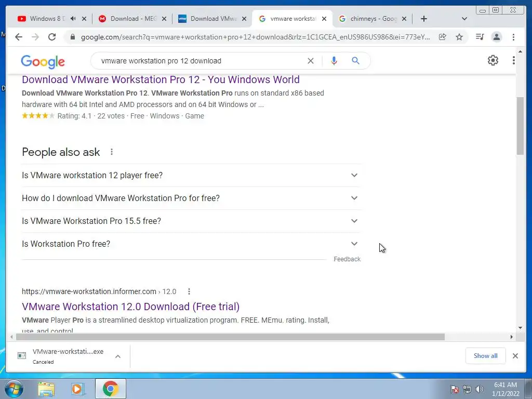Viewport: 532px width, 399px height.
Task: Open the tab search dropdown arrow
Action: coord(464,19)
